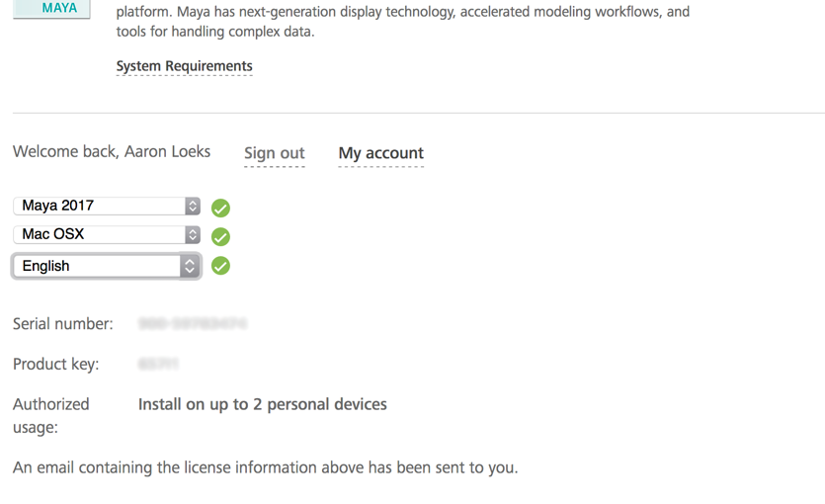Click green checkmark beside Maya 2017
This screenshot has width=825, height=504.
[x=220, y=208]
